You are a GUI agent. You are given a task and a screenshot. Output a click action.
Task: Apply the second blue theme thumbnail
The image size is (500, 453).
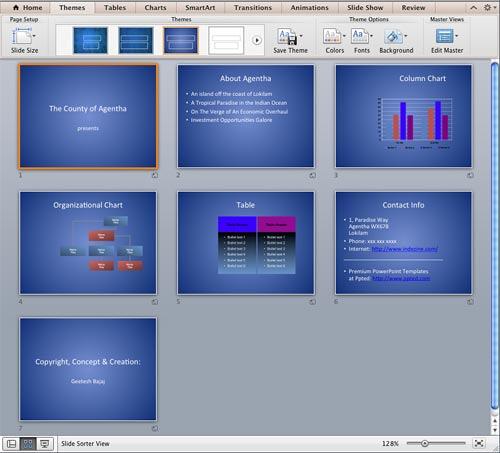135,41
